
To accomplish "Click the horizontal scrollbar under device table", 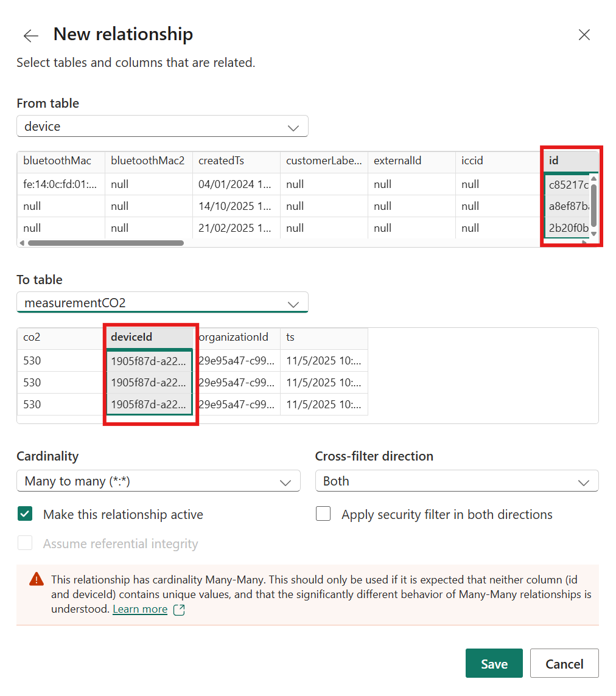I will (x=103, y=243).
